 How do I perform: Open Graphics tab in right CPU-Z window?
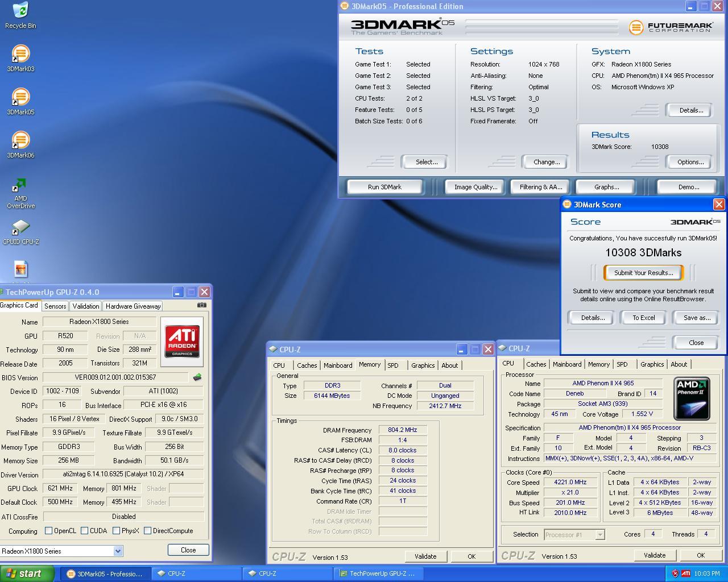652,364
